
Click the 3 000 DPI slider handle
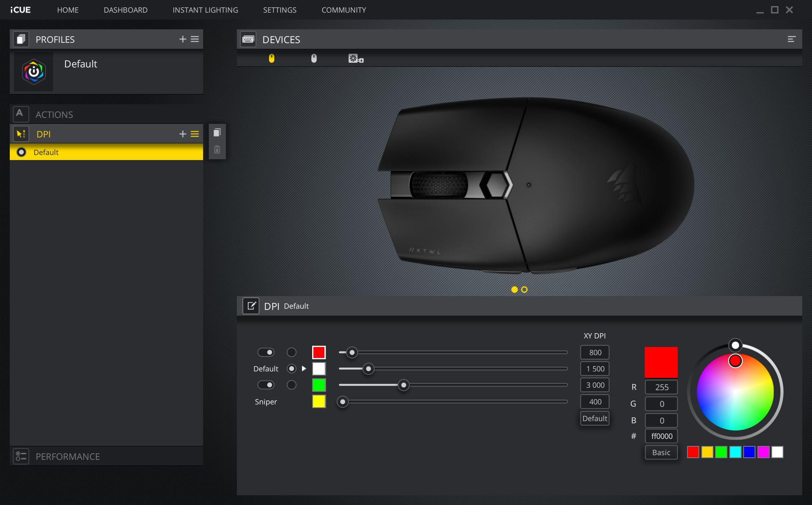[x=403, y=385]
